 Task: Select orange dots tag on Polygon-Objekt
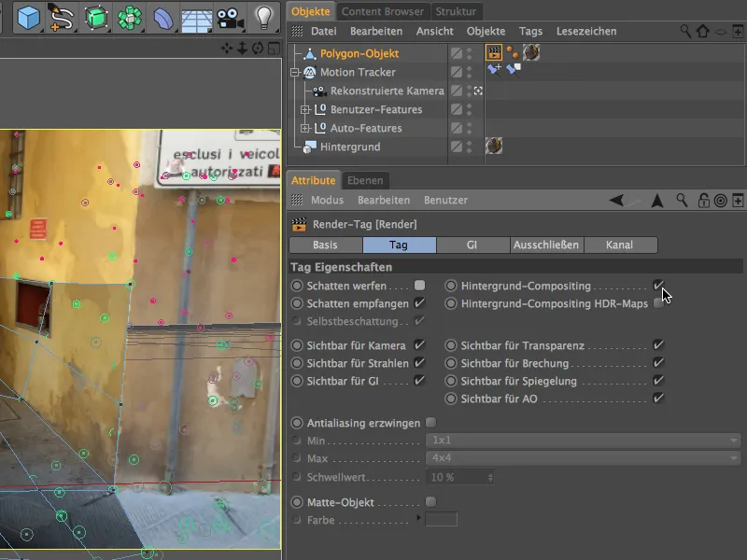pos(512,52)
